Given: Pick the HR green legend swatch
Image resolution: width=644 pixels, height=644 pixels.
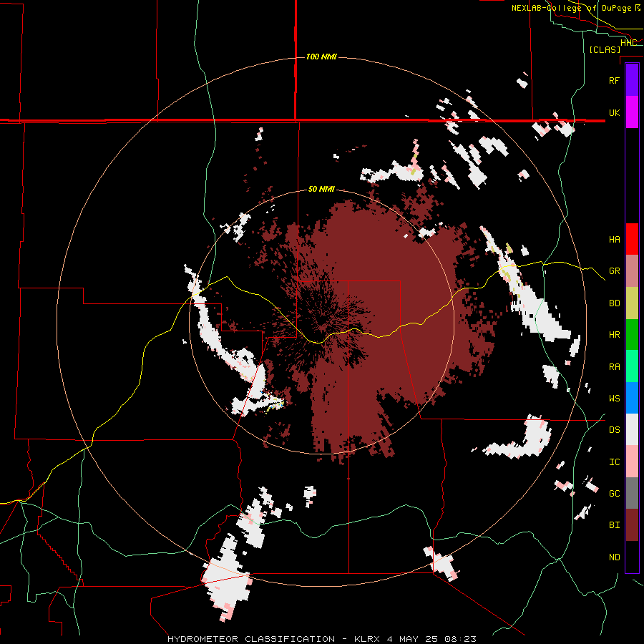Looking at the screenshot, I should pyautogui.click(x=632, y=335).
